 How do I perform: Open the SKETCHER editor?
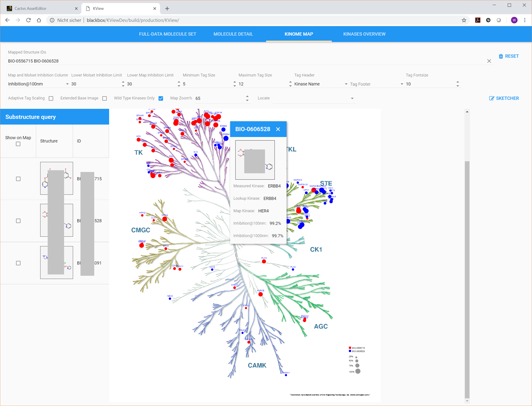pyautogui.click(x=504, y=98)
